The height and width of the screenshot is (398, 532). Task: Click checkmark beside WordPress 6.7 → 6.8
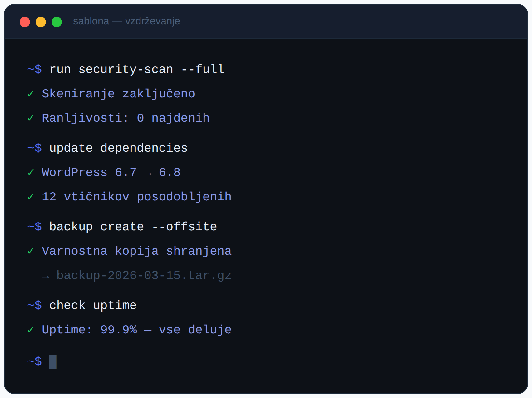(x=31, y=172)
